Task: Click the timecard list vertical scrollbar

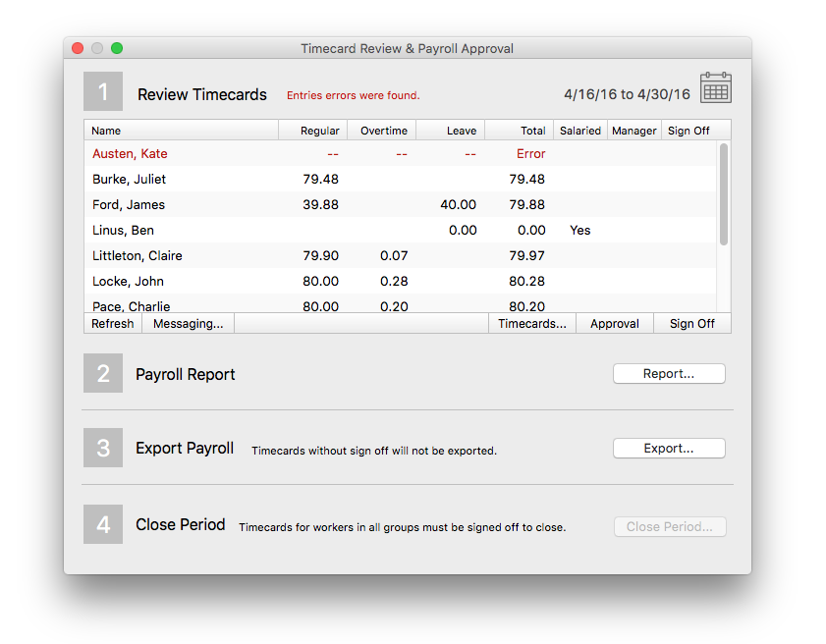Action: point(724,194)
